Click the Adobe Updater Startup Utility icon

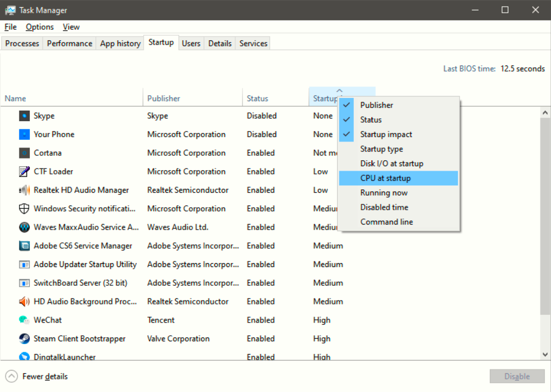point(24,264)
